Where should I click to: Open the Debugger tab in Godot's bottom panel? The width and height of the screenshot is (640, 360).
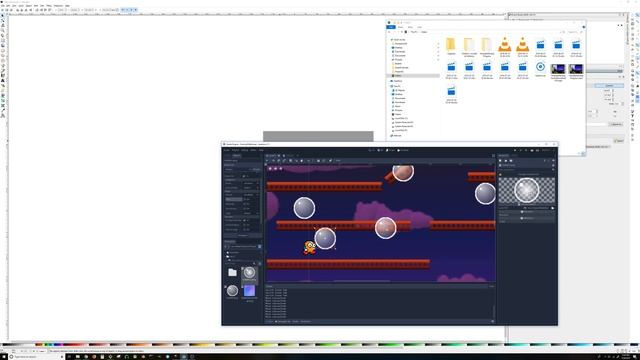coord(282,322)
